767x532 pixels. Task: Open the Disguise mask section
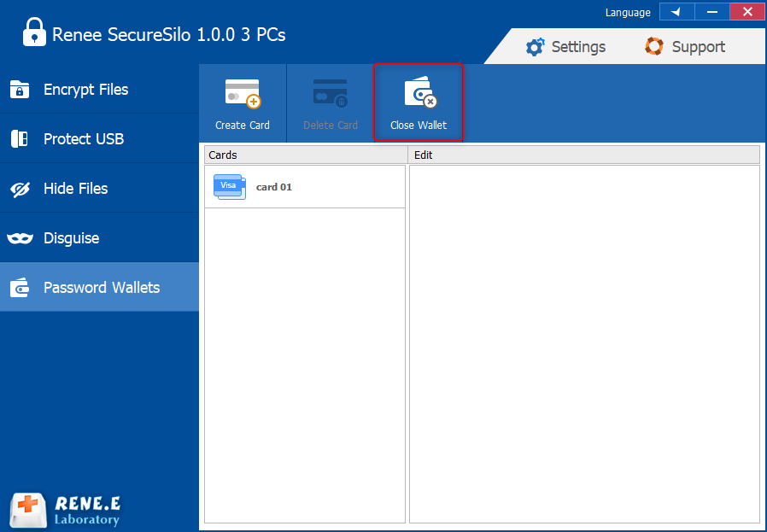point(99,238)
